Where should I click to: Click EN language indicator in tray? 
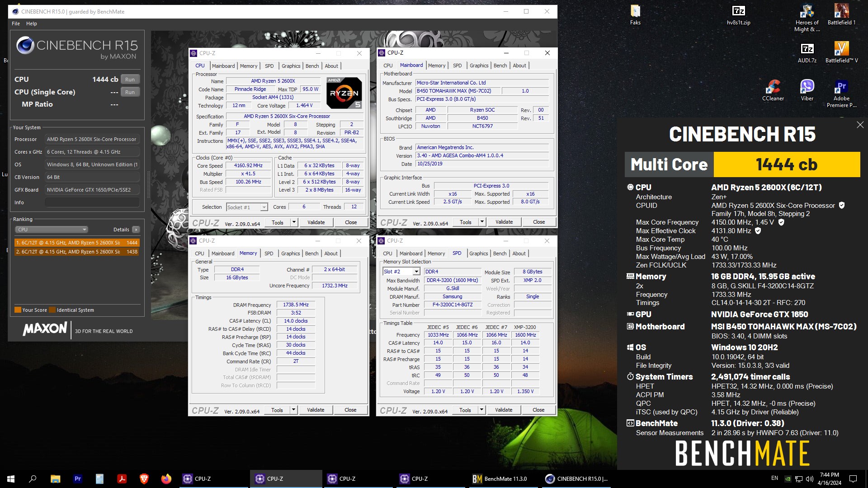(x=774, y=478)
